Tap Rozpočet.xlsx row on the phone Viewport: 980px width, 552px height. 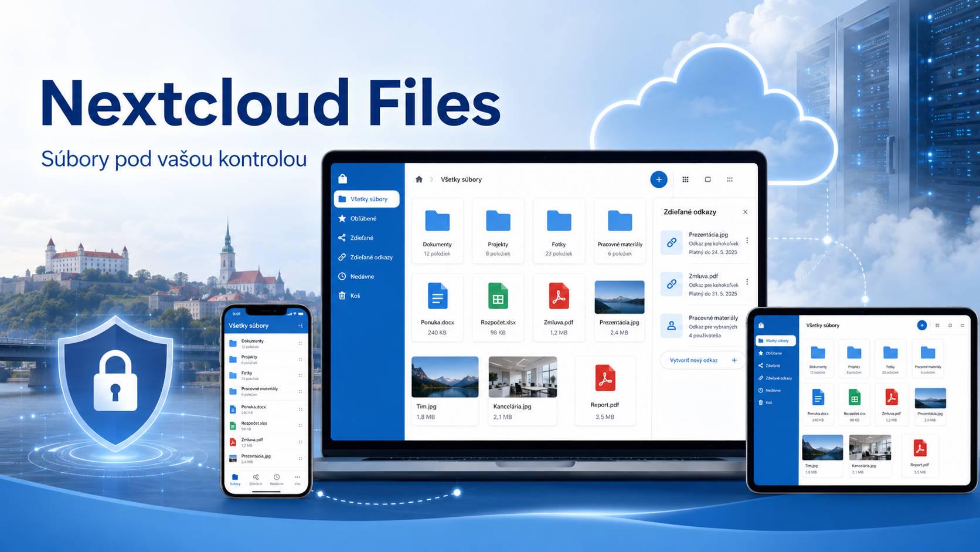click(267, 425)
